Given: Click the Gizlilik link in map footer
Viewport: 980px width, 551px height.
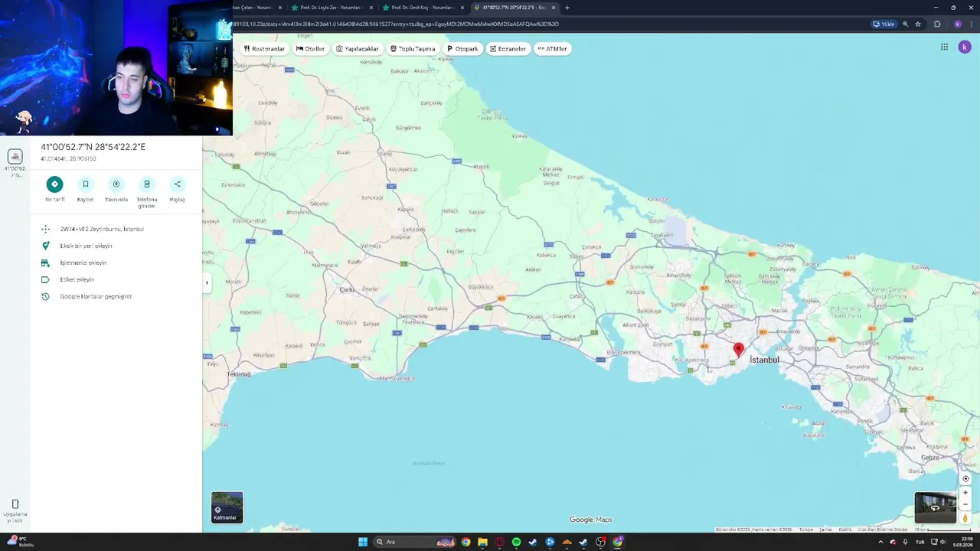Looking at the screenshot, I should [844, 530].
